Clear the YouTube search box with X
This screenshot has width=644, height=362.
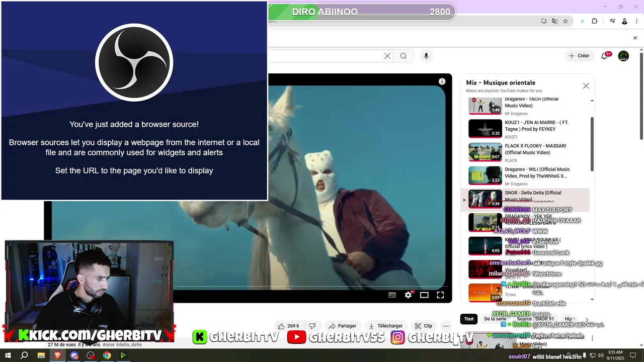coord(387,56)
